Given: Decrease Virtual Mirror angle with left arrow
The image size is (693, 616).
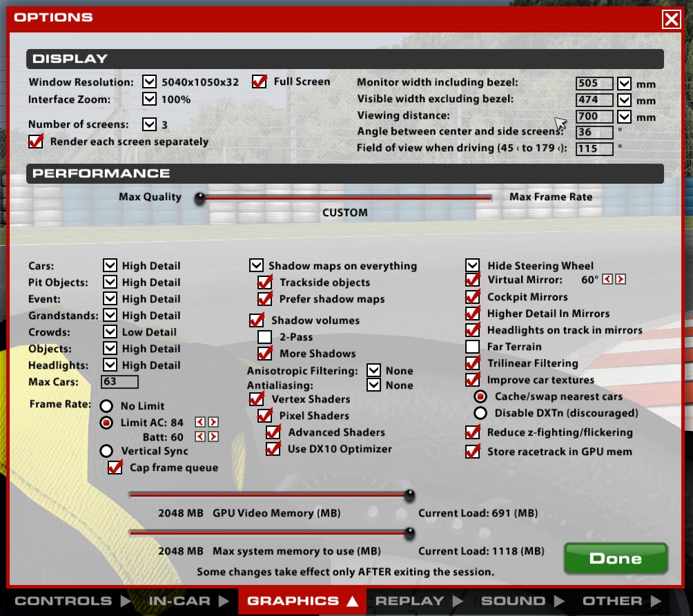Looking at the screenshot, I should tap(607, 279).
